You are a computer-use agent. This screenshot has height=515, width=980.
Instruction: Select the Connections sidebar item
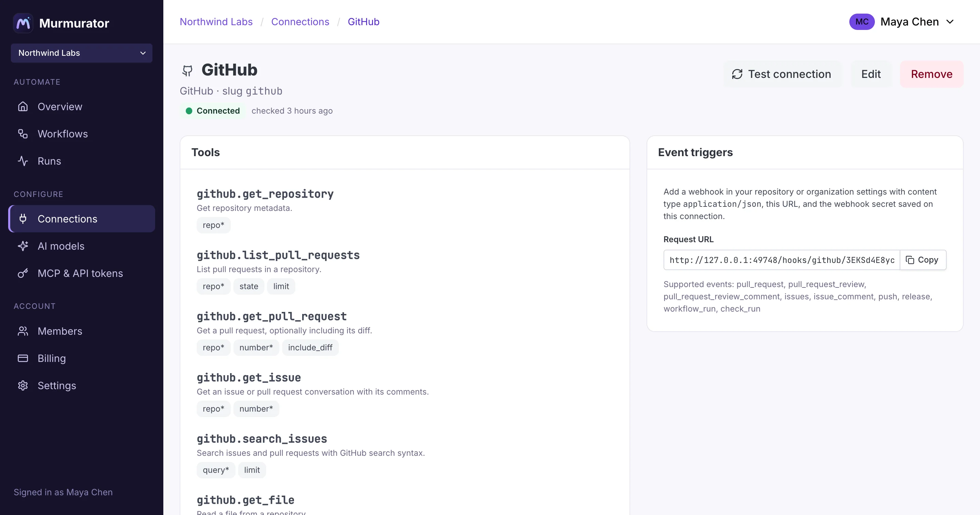tap(82, 219)
